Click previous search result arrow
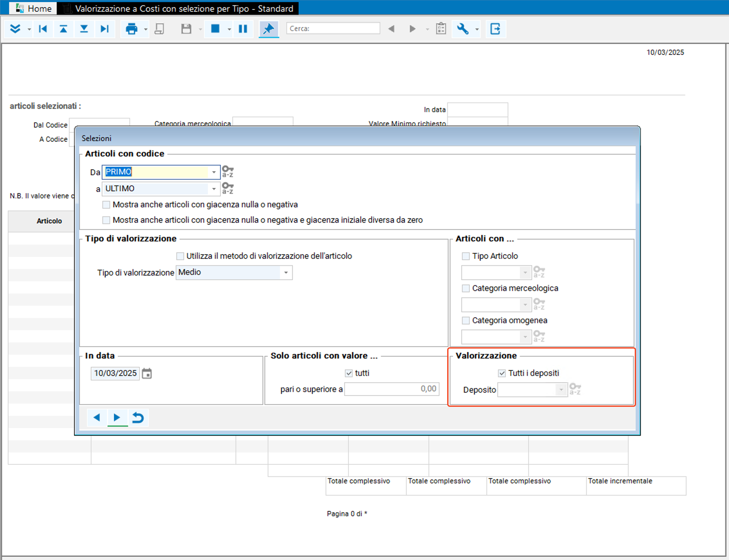Image resolution: width=729 pixels, height=560 pixels. click(x=391, y=29)
